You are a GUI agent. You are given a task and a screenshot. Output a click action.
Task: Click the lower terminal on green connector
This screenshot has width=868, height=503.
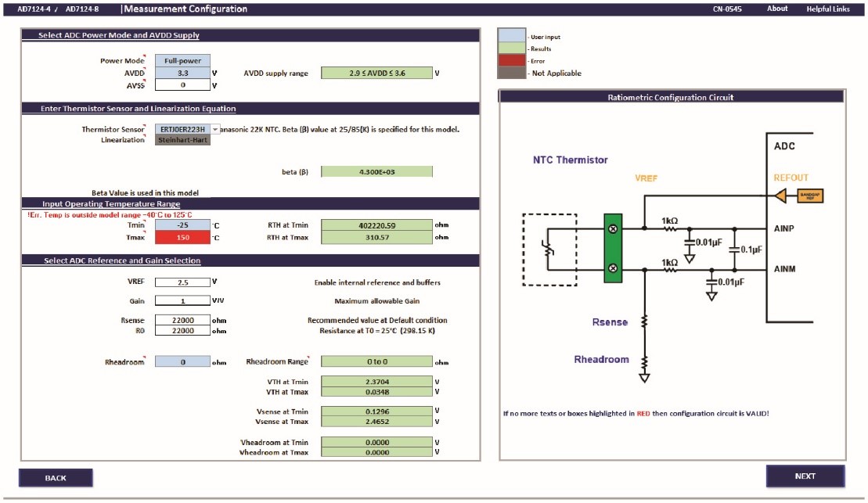tap(613, 268)
